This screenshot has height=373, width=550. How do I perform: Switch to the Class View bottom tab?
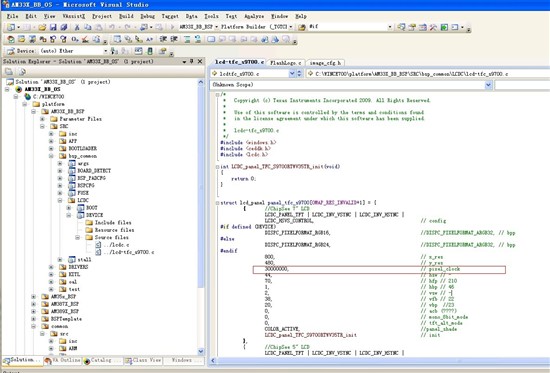click(x=143, y=360)
